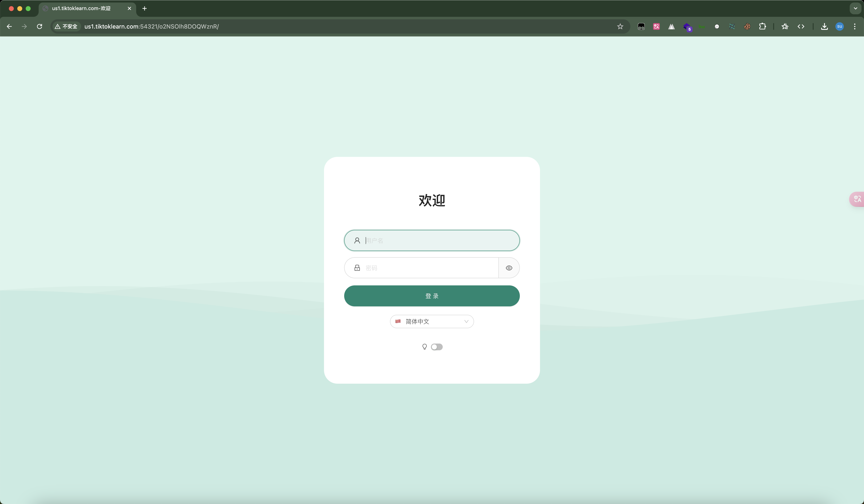864x504 pixels.
Task: Open the Chrome three-dot menu
Action: (854, 26)
